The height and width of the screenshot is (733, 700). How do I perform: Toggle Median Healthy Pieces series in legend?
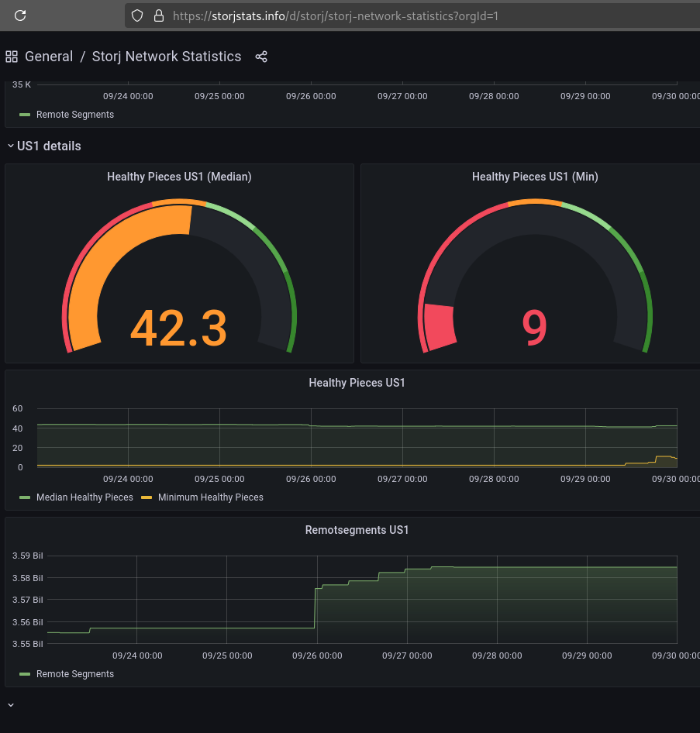click(84, 497)
